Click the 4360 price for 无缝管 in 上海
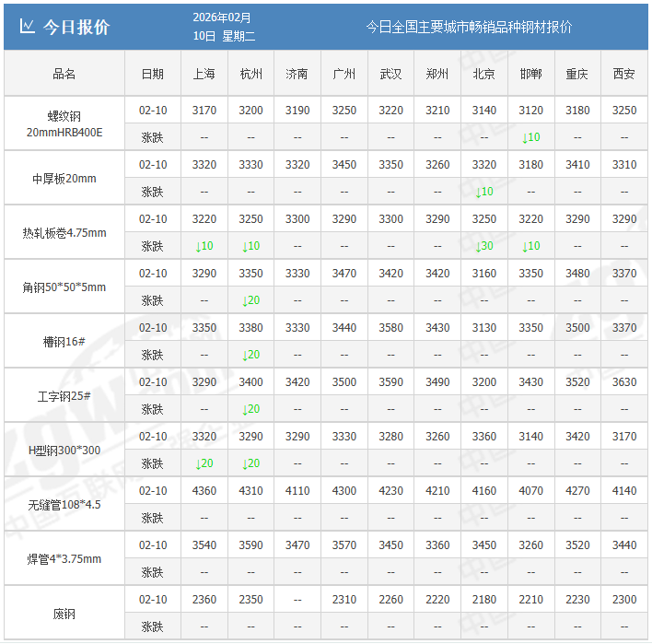 [x=204, y=491]
